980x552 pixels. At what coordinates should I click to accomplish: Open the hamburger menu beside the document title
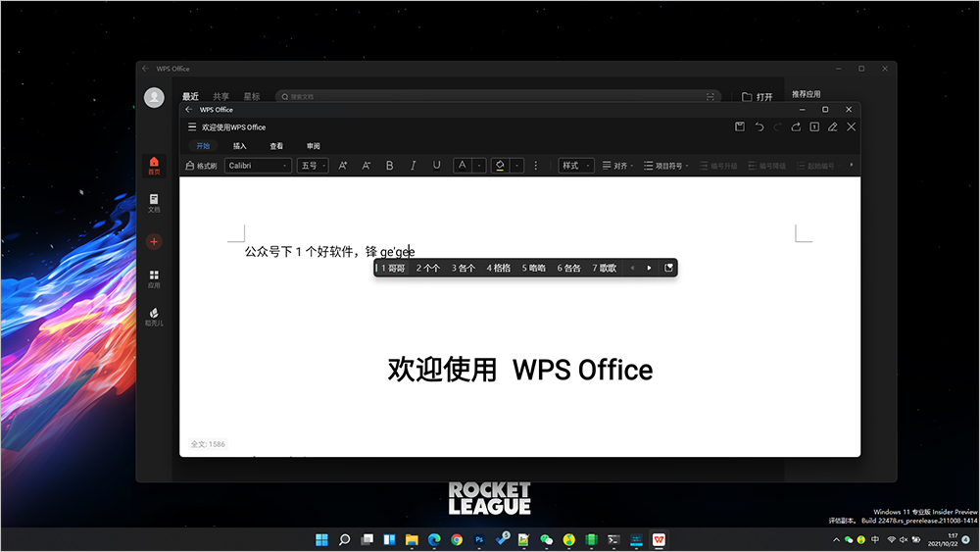click(x=192, y=126)
